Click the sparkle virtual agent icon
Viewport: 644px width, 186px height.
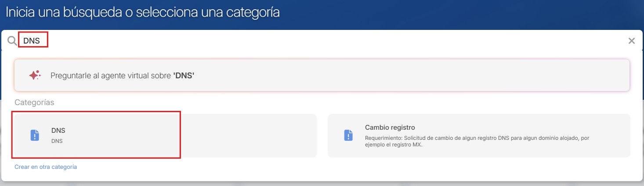pos(35,75)
